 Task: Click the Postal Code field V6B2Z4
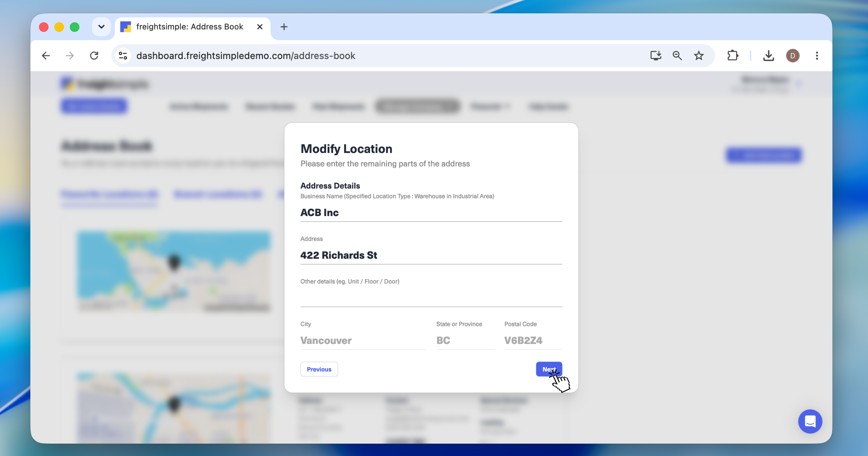[533, 341]
